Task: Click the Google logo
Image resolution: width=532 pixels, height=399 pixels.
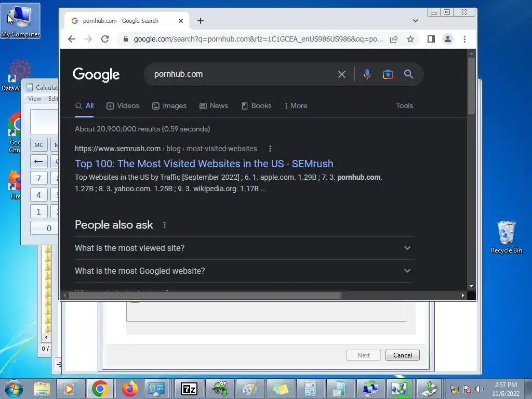Action: pos(96,75)
